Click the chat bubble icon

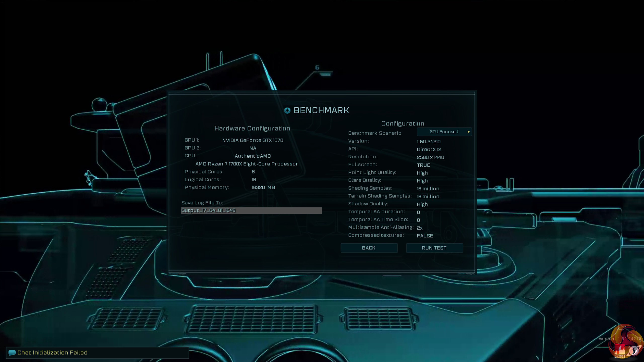pyautogui.click(x=12, y=352)
